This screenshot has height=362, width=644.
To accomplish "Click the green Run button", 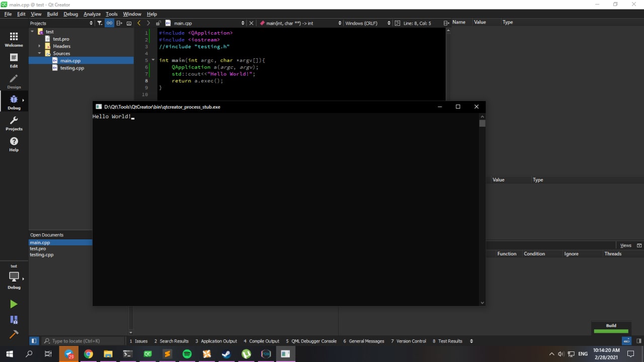I will coord(14,304).
